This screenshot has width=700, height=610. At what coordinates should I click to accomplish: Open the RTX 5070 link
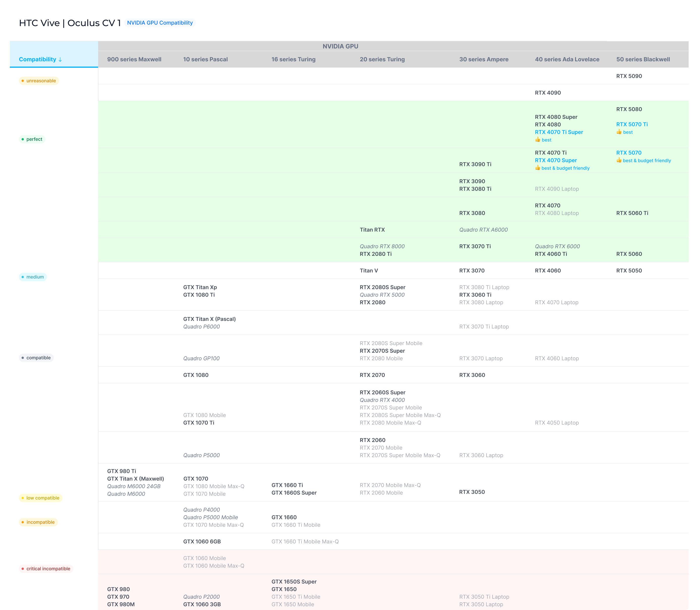pyautogui.click(x=629, y=153)
